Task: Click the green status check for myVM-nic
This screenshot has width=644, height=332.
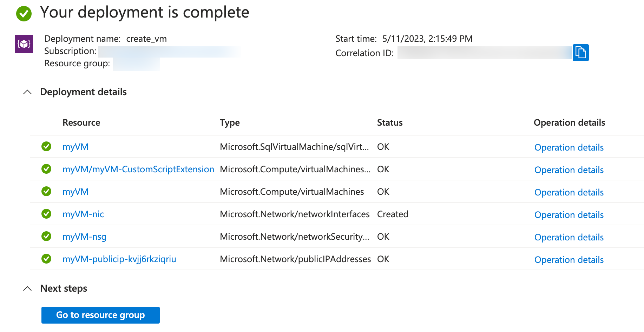Action: click(46, 214)
